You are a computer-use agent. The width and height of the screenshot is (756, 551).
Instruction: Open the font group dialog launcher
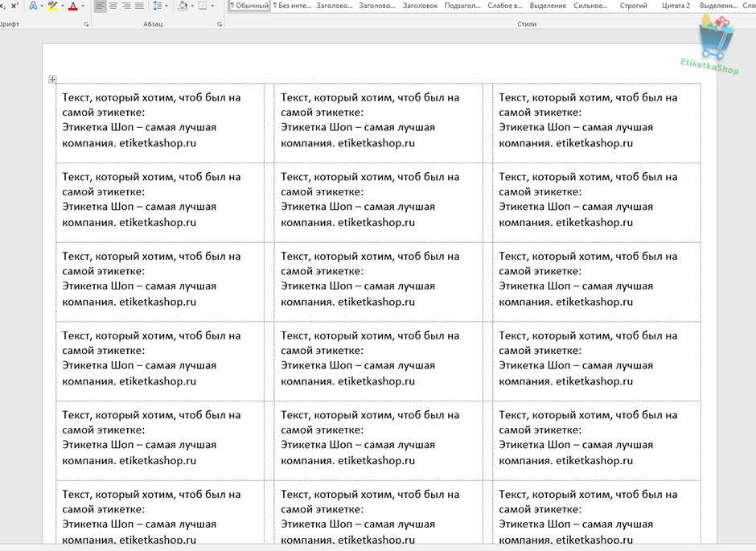point(86,25)
